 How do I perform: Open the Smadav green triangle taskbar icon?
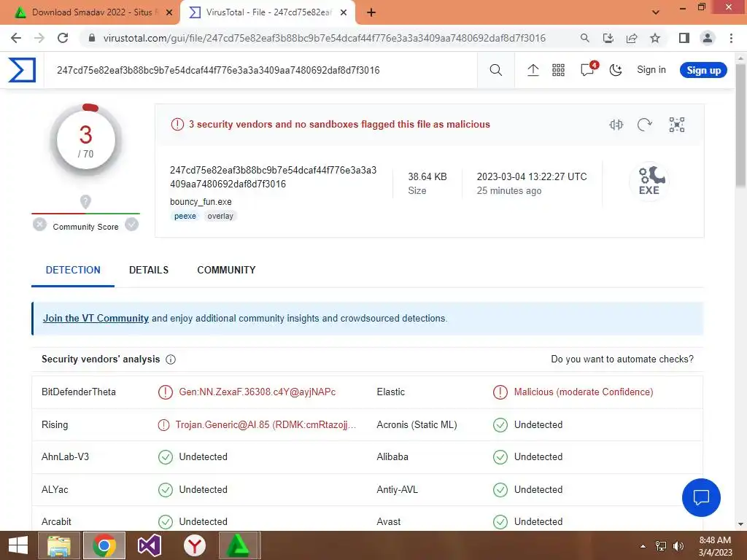click(x=239, y=545)
